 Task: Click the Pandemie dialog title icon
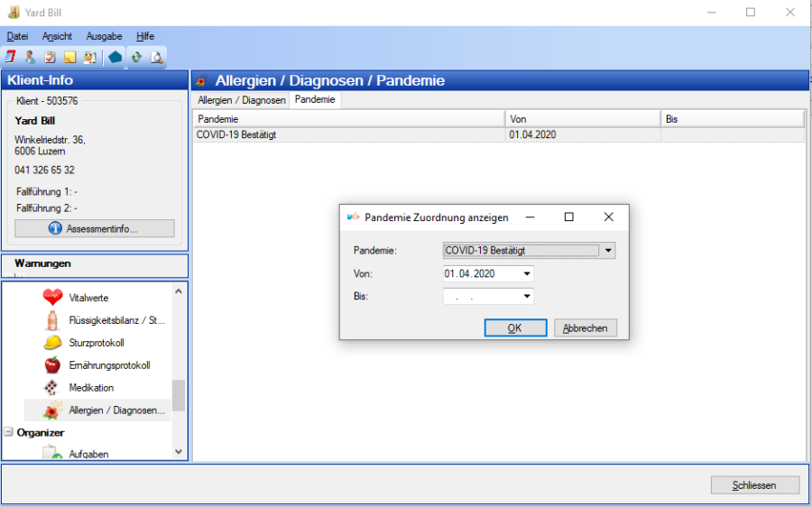click(x=353, y=217)
